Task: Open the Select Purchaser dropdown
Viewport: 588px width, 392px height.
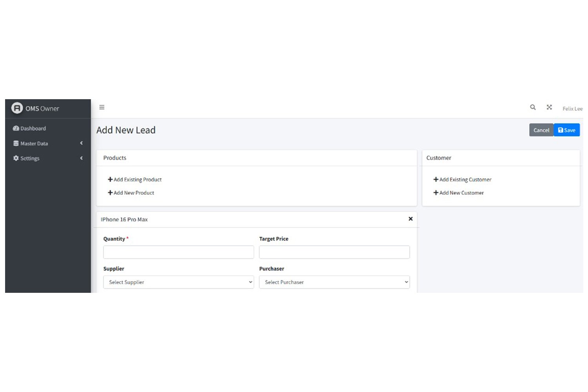Action: [x=334, y=282]
